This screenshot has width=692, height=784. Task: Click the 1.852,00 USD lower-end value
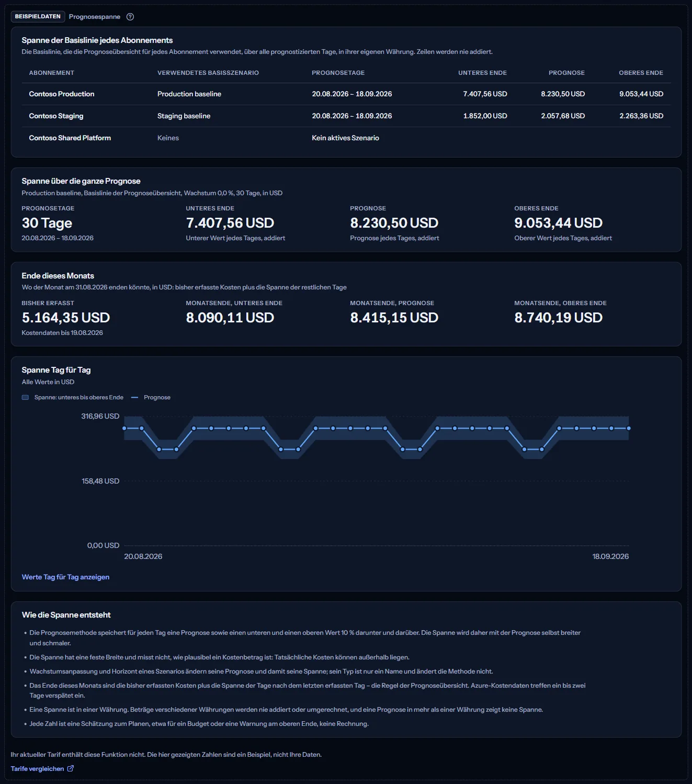(485, 116)
